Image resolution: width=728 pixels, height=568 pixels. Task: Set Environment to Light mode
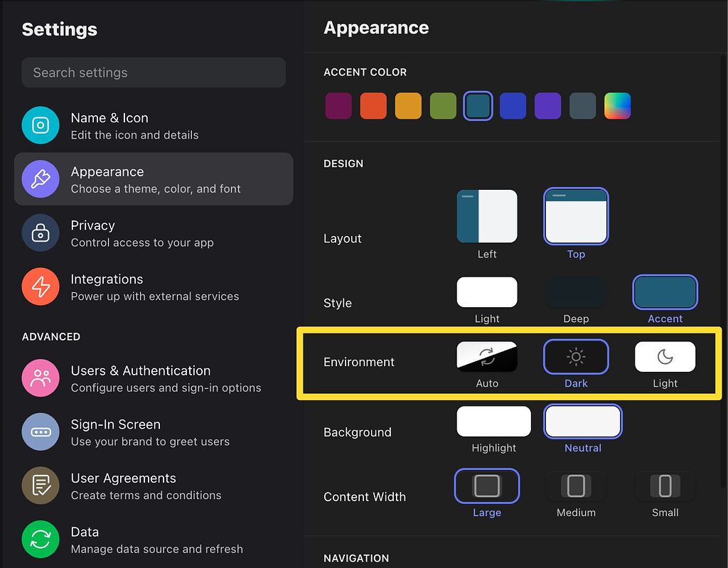click(x=665, y=356)
